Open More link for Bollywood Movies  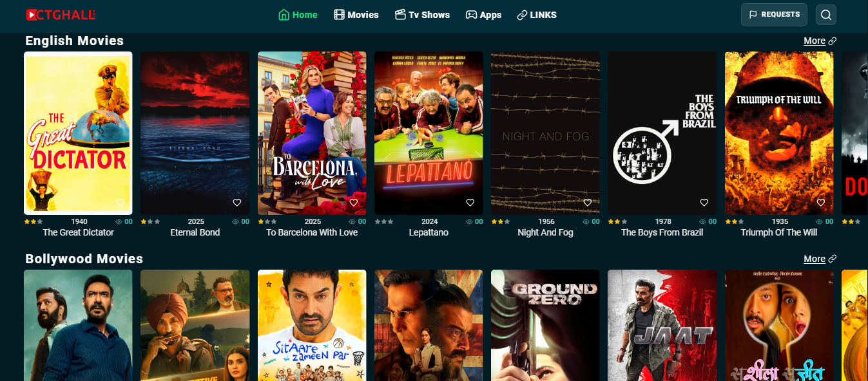point(820,259)
